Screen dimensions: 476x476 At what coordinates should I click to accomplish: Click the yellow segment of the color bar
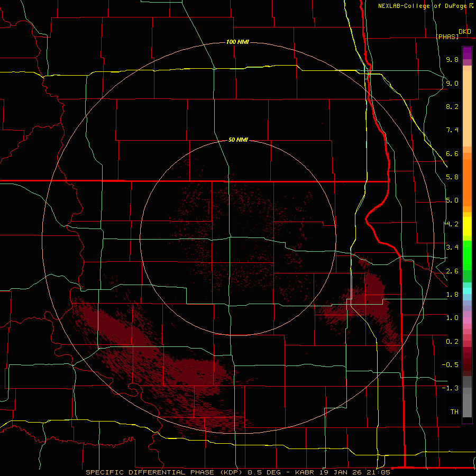pos(467,226)
